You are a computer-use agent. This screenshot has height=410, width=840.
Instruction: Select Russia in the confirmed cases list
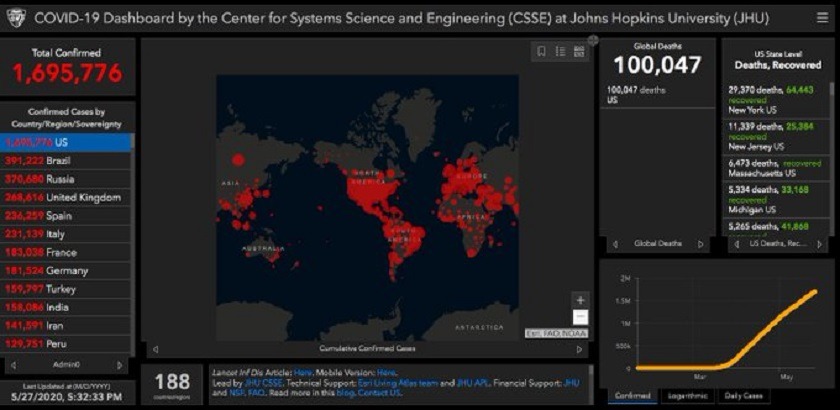[x=66, y=179]
